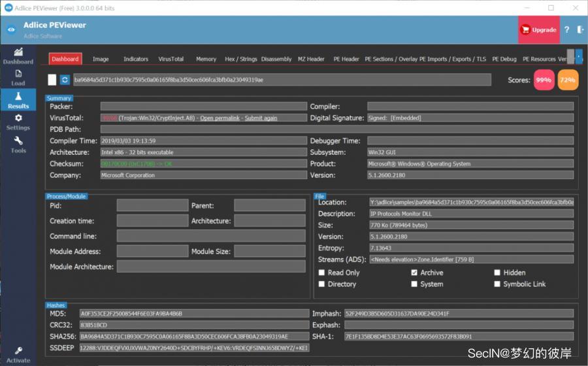Click the Upgrade cart button
Screen dimensions: 588x366
(539, 29)
